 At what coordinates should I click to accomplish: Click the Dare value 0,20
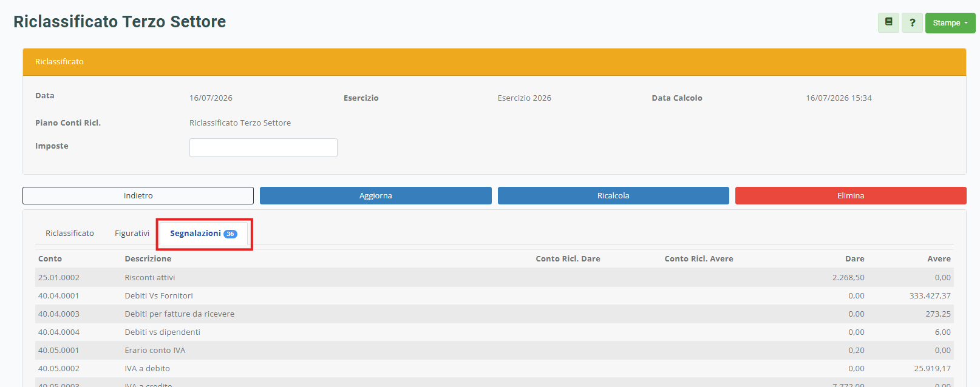(856, 350)
